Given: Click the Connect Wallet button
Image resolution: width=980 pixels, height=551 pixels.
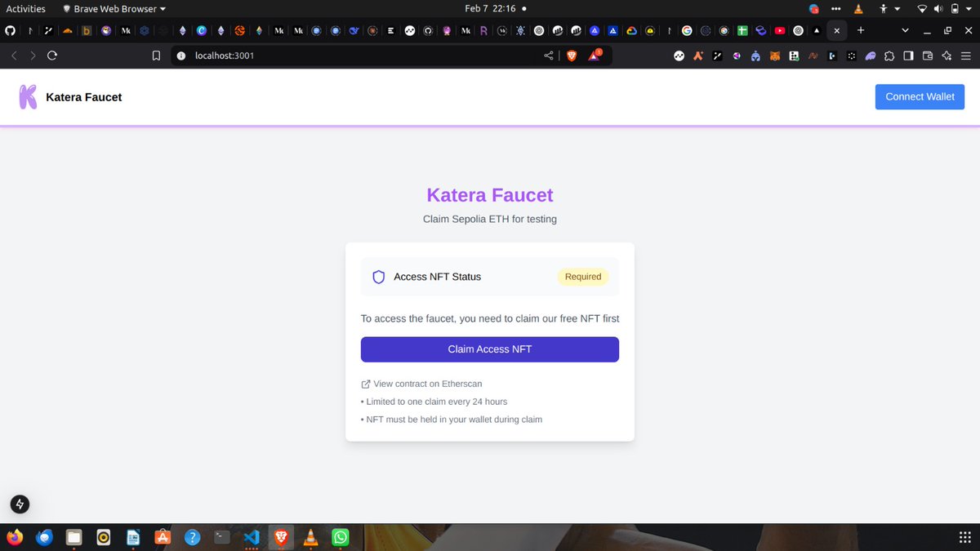Looking at the screenshot, I should click(920, 96).
